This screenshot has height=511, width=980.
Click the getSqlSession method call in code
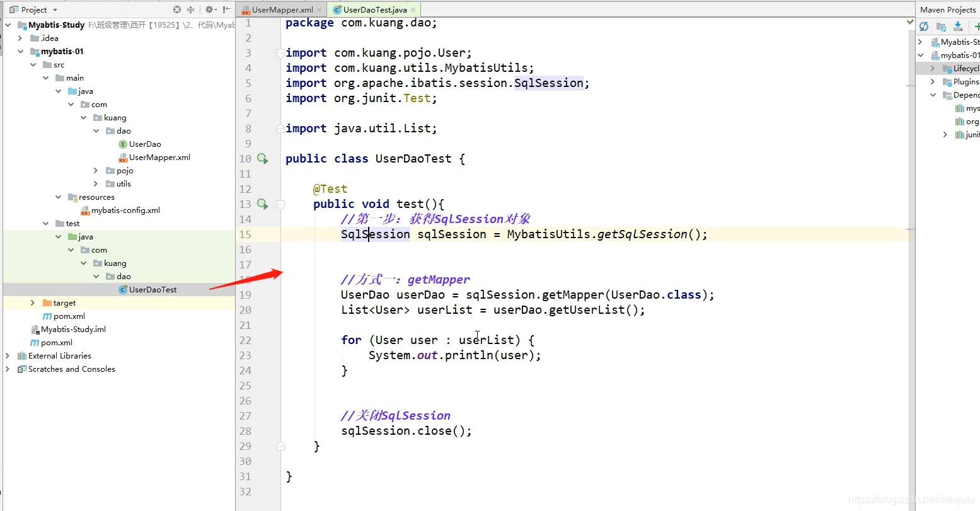tap(642, 234)
